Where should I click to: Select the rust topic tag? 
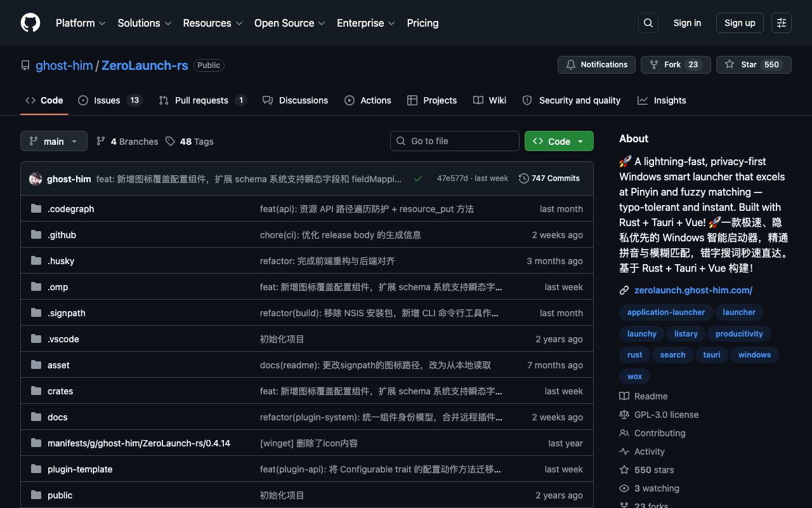pyautogui.click(x=634, y=355)
